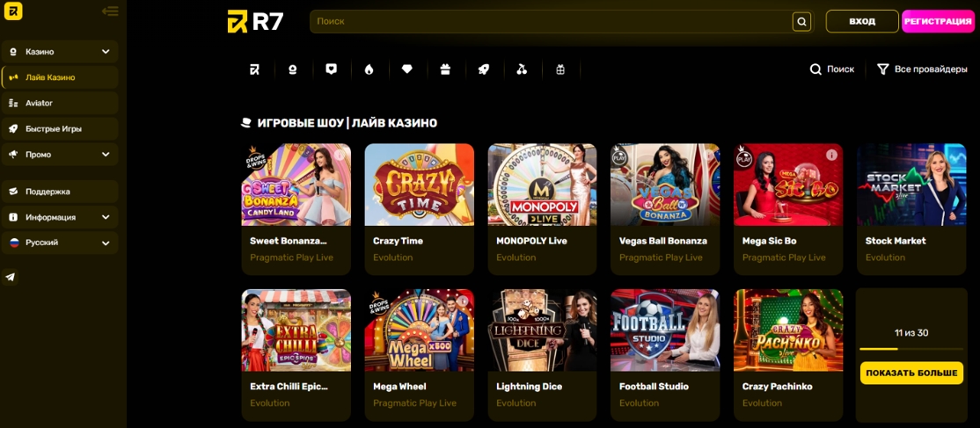
Task: Open the Crazy Pachinko game thumbnail
Action: [788, 330]
